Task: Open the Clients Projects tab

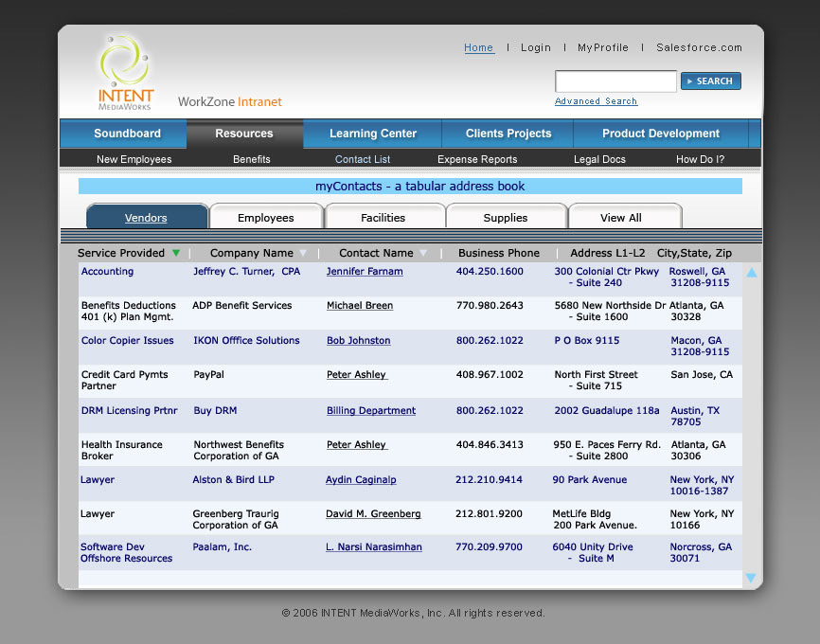Action: coord(508,134)
